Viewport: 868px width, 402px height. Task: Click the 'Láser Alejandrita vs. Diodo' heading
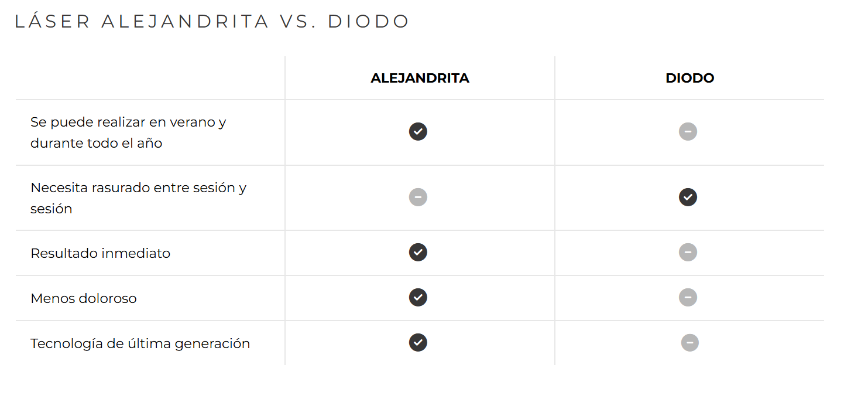coord(212,22)
